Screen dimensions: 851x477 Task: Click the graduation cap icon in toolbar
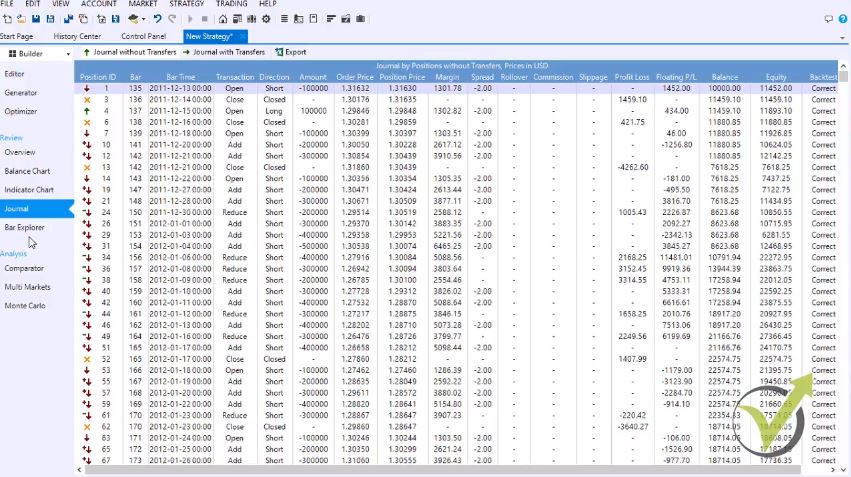pos(134,19)
